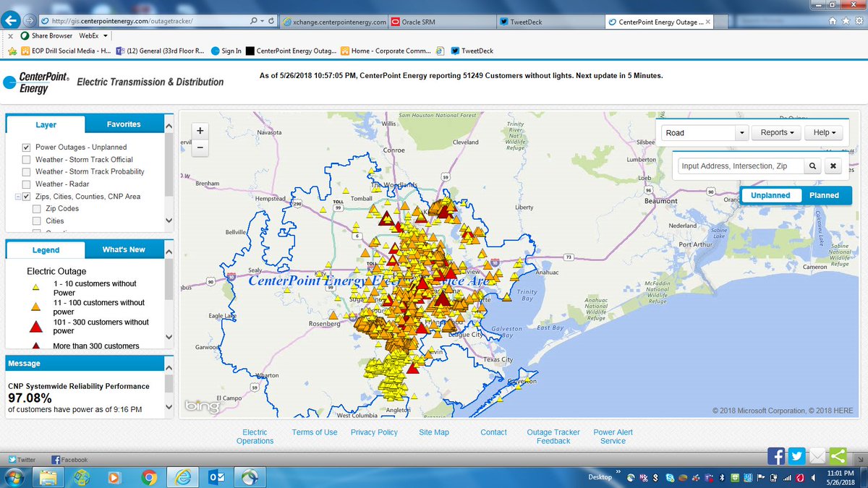The height and width of the screenshot is (488, 868).
Task: Open the Windows Start menu
Action: click(x=14, y=477)
